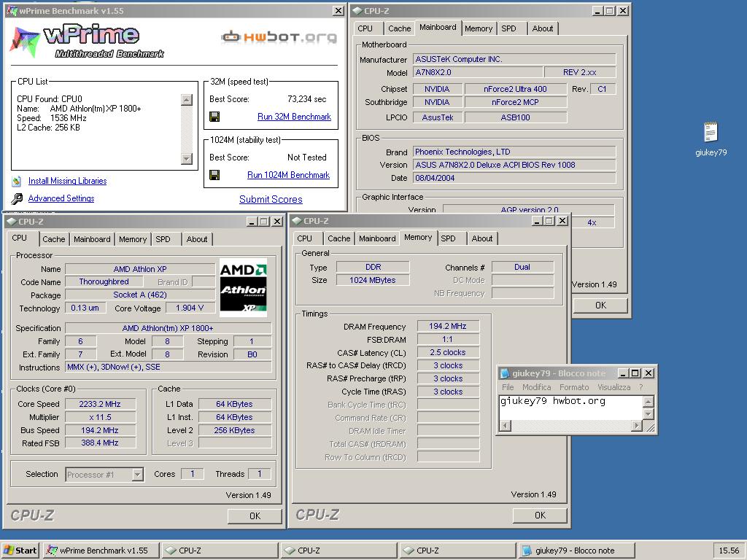Image resolution: width=747 pixels, height=560 pixels.
Task: Click the motherboard model A7N8X2.0 field
Action: (478, 72)
